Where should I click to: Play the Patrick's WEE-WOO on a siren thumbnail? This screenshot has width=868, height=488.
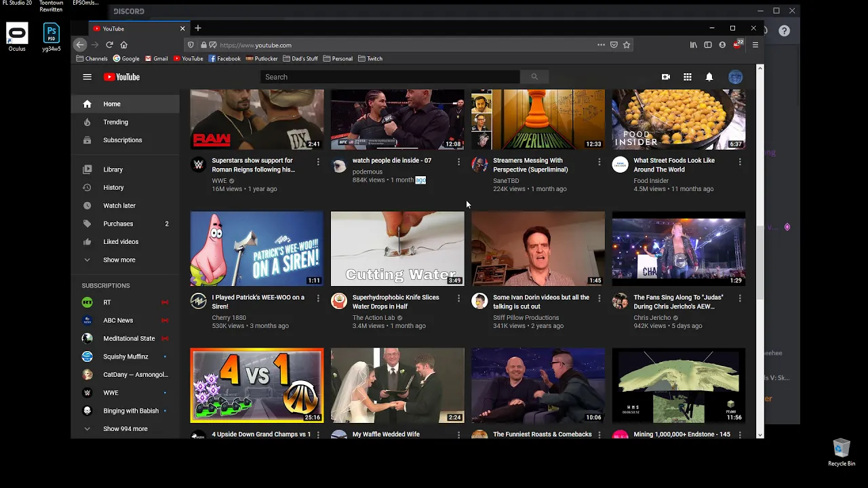point(257,249)
